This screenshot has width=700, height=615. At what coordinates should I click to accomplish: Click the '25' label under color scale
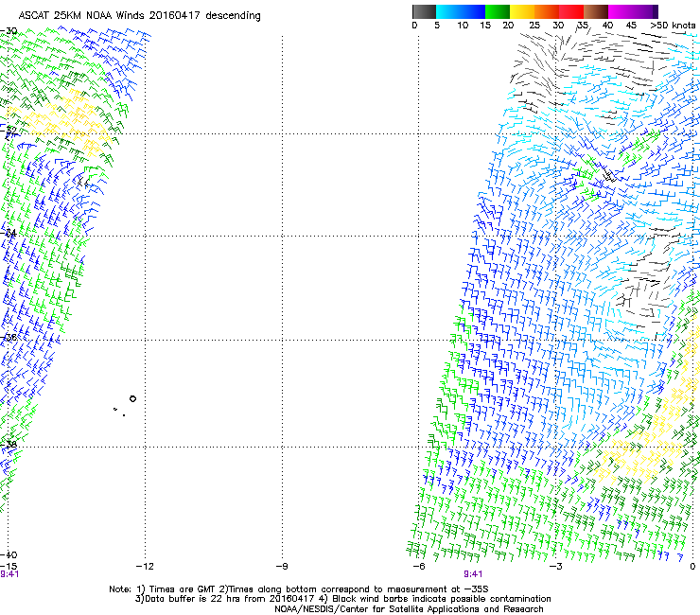tap(534, 26)
